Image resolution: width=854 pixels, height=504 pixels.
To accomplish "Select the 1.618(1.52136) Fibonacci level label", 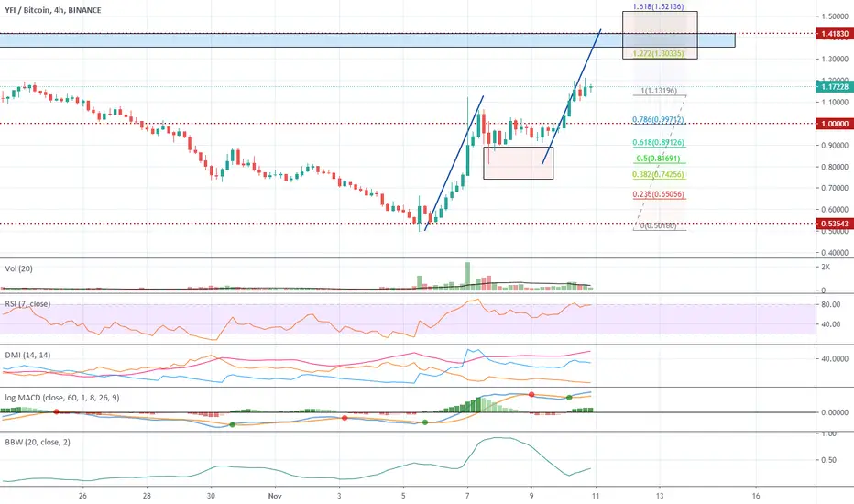I will tap(658, 6).
